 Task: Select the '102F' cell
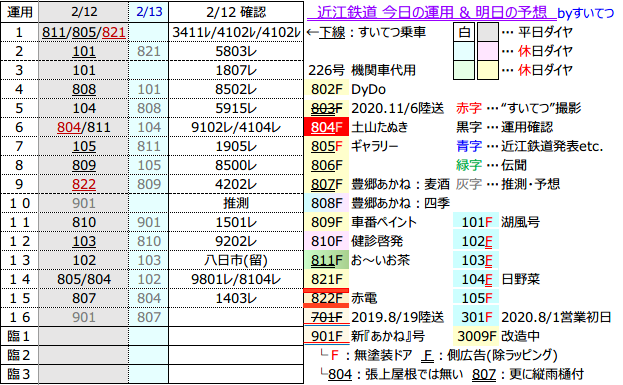click(x=476, y=241)
